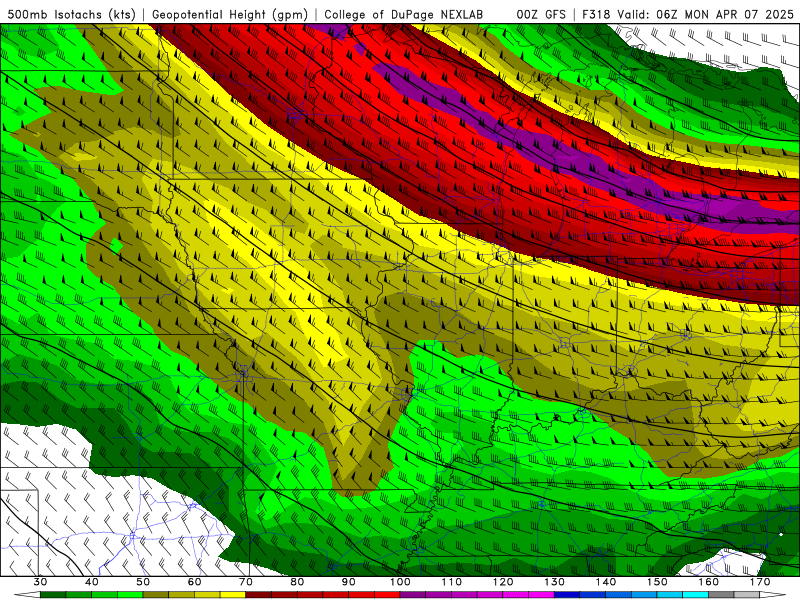Click the '100' color bar label
Image resolution: width=800 pixels, height=600 pixels.
[x=401, y=582]
